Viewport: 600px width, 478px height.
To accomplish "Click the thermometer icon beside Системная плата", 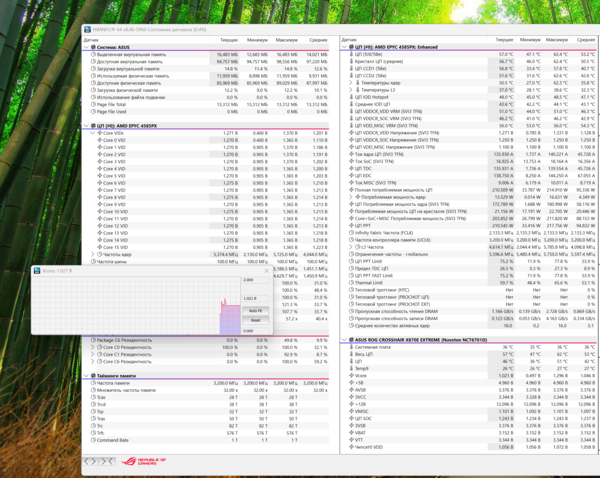I will pyautogui.click(x=351, y=347).
